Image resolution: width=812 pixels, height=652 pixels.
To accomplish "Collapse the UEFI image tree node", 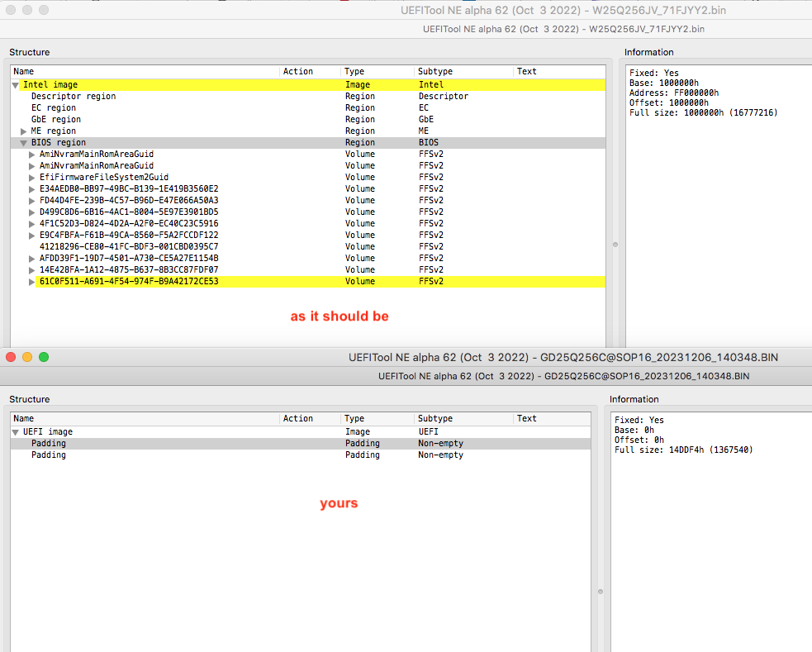I will 16,432.
